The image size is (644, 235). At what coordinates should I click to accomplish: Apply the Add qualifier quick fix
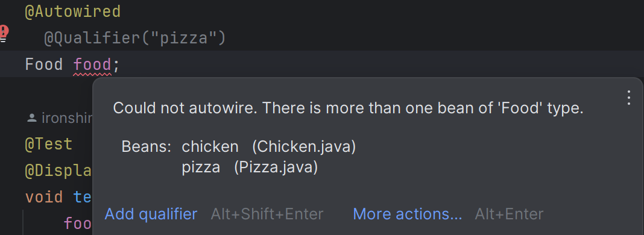151,214
